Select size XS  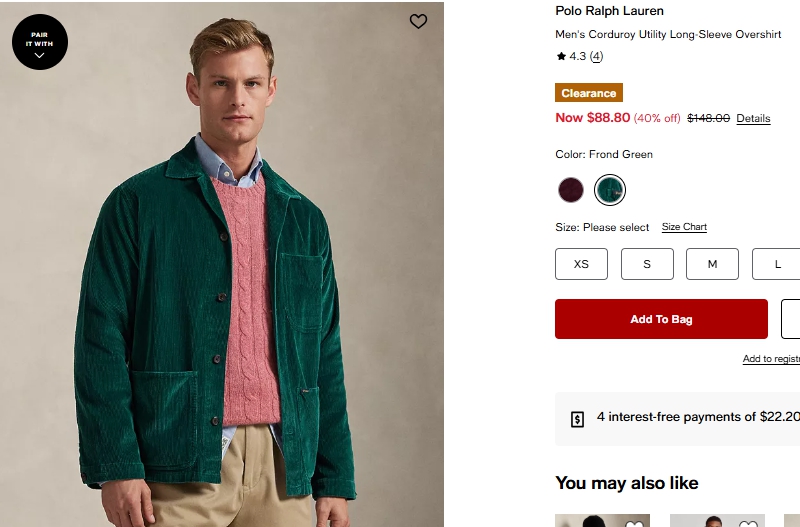581,264
